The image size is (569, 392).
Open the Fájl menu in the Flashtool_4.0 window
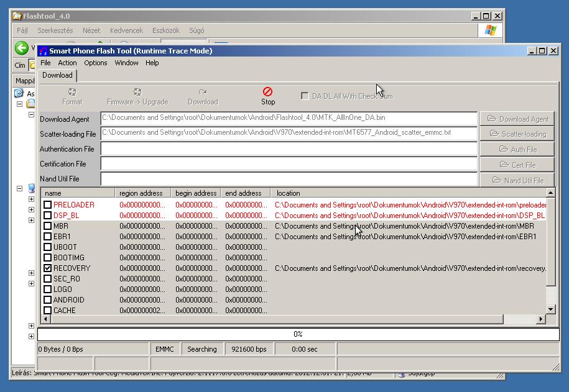pyautogui.click(x=22, y=30)
